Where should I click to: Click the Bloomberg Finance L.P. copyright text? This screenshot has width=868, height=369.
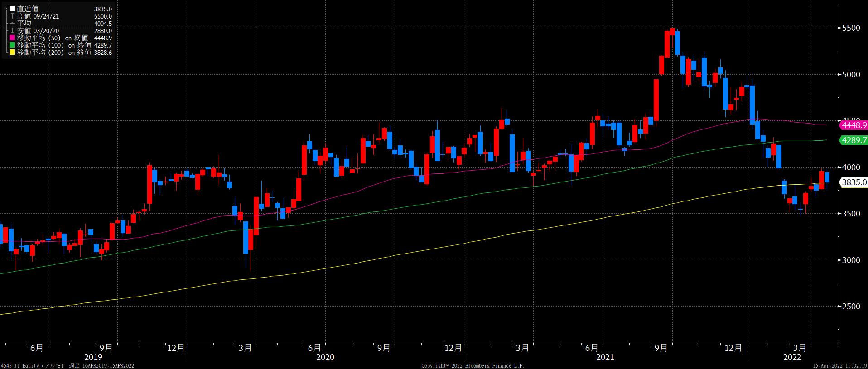click(x=473, y=365)
